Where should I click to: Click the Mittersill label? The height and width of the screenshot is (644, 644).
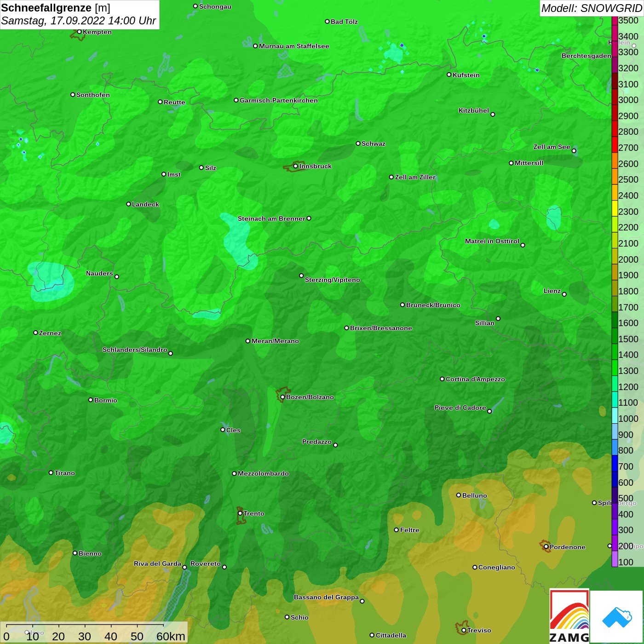coord(529,163)
